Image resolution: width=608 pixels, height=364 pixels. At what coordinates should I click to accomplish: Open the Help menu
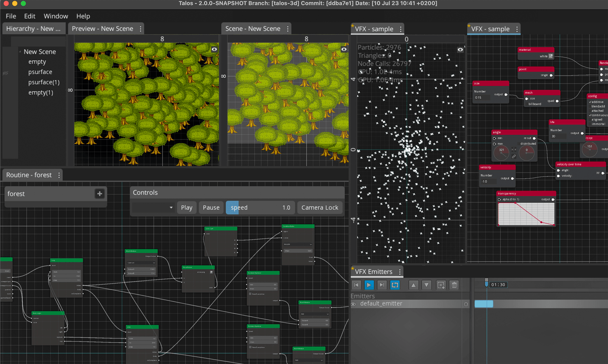click(x=83, y=16)
